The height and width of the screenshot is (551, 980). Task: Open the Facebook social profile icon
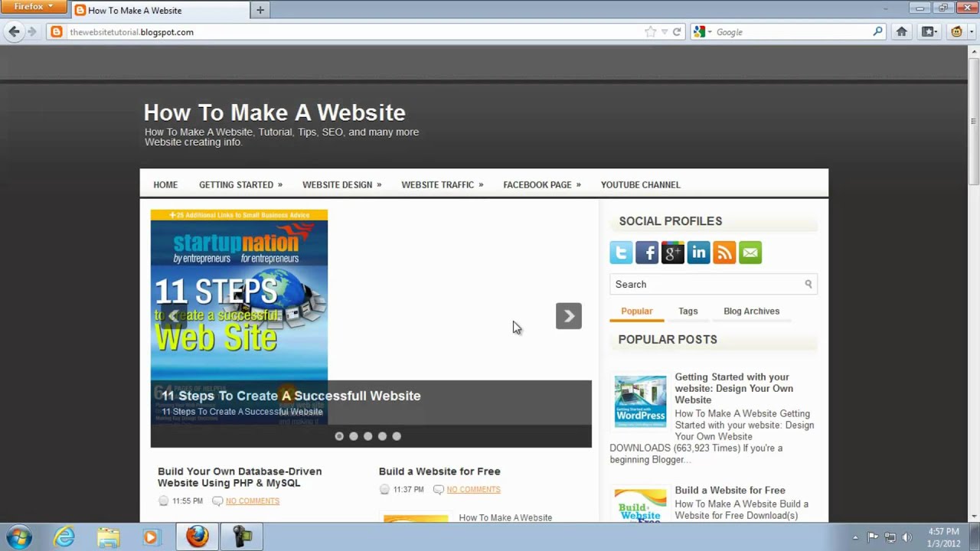point(647,253)
